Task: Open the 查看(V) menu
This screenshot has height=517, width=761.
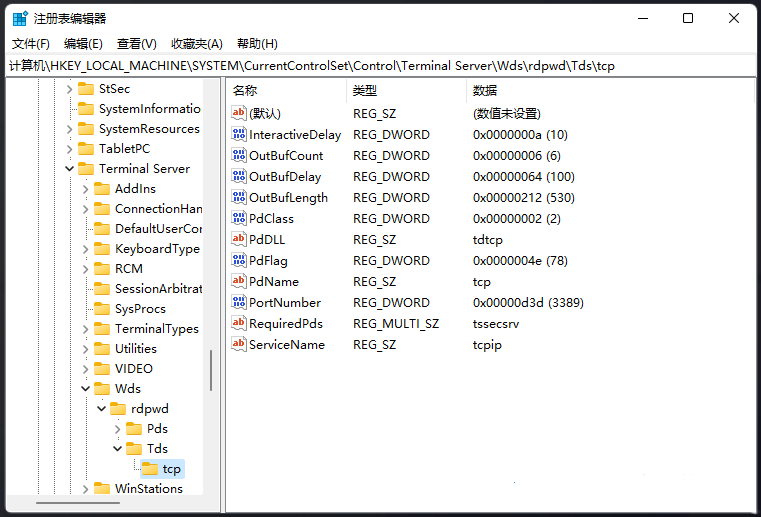Action: pyautogui.click(x=136, y=44)
